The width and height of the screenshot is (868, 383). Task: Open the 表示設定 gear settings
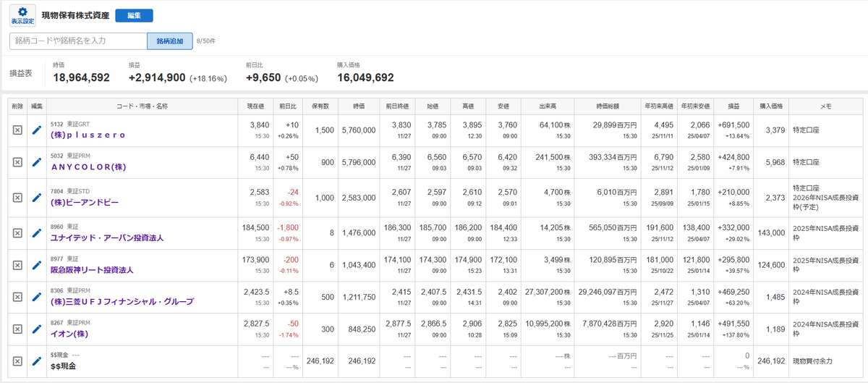[x=22, y=16]
